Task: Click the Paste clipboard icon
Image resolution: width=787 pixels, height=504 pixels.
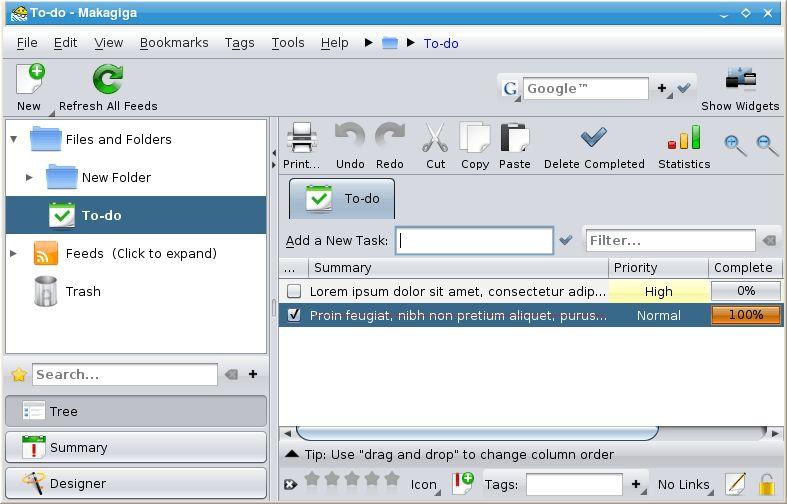Action: point(514,141)
